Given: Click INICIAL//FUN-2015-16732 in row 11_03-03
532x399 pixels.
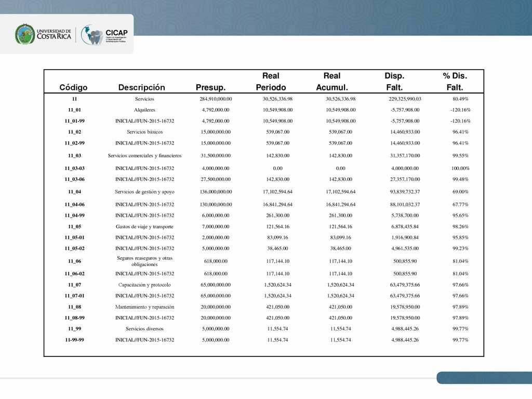Looking at the screenshot, I should point(144,168).
